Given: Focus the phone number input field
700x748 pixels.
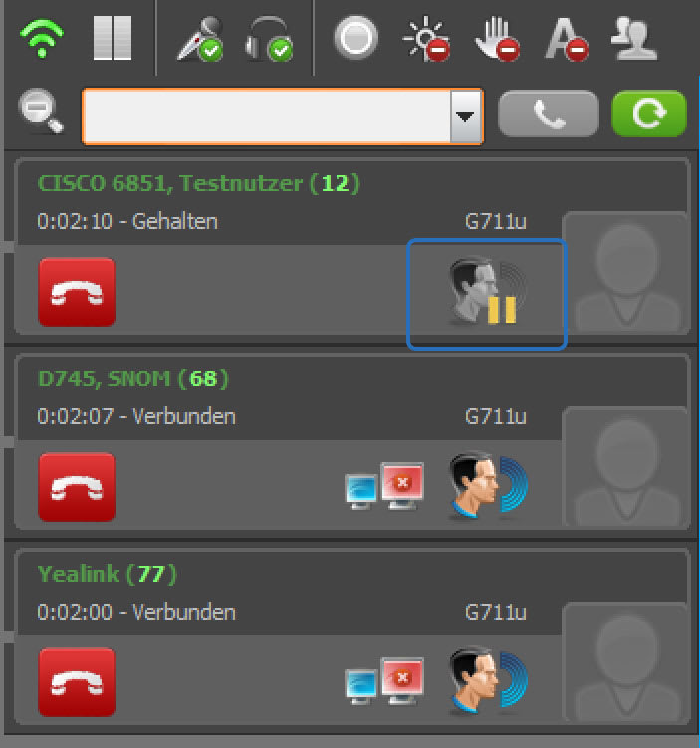Looking at the screenshot, I should point(266,116).
